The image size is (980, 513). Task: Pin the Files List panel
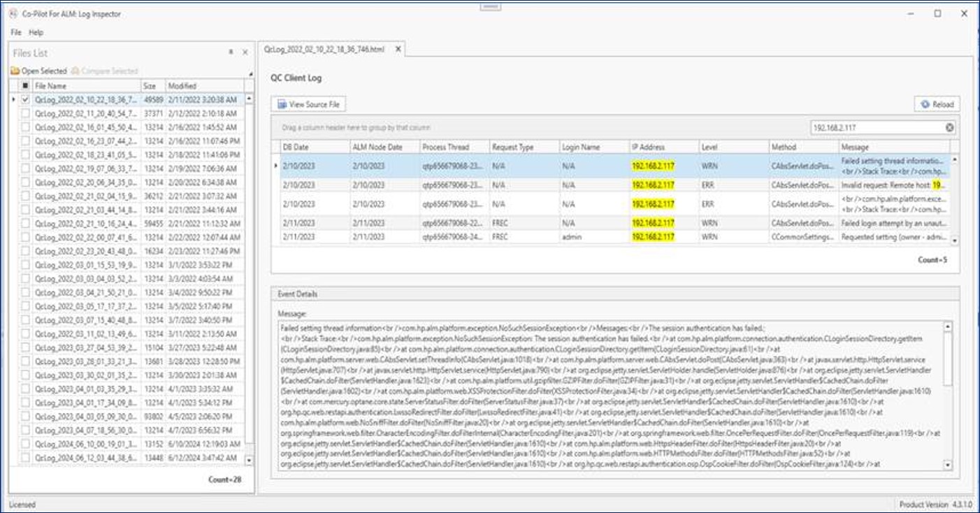[x=231, y=52]
